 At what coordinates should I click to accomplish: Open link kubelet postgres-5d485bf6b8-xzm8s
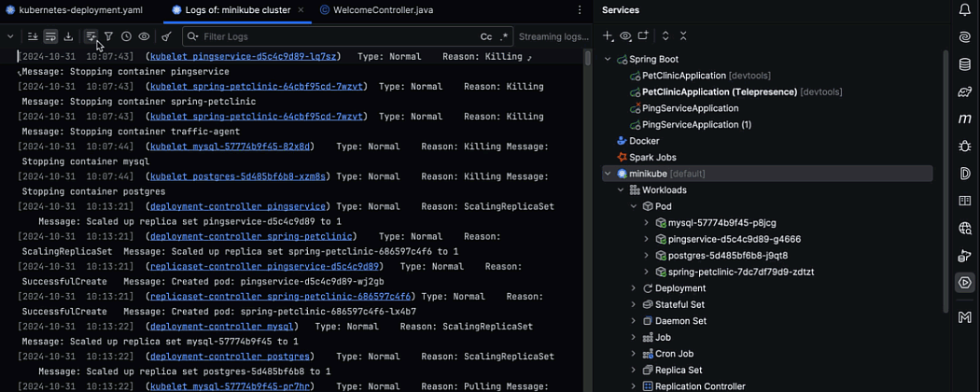click(x=237, y=176)
